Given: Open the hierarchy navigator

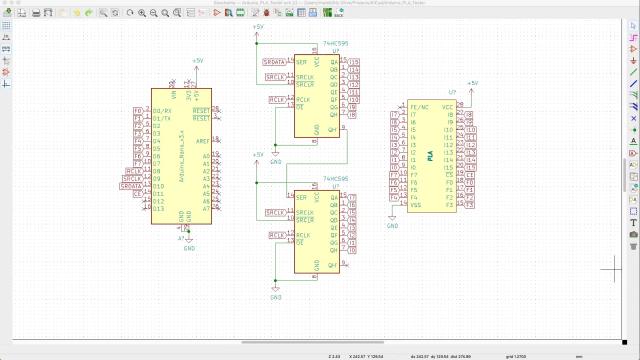Looking at the screenshot, I should (191, 13).
